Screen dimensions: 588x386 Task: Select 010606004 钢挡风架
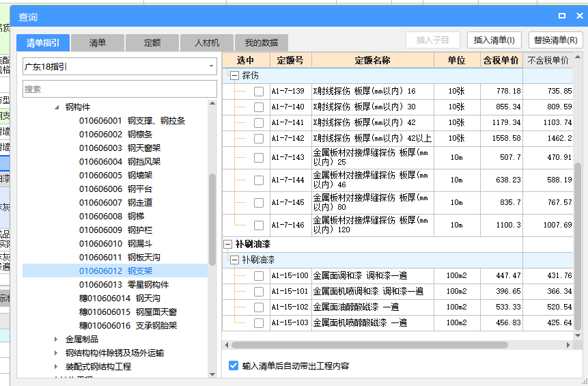[120, 162]
